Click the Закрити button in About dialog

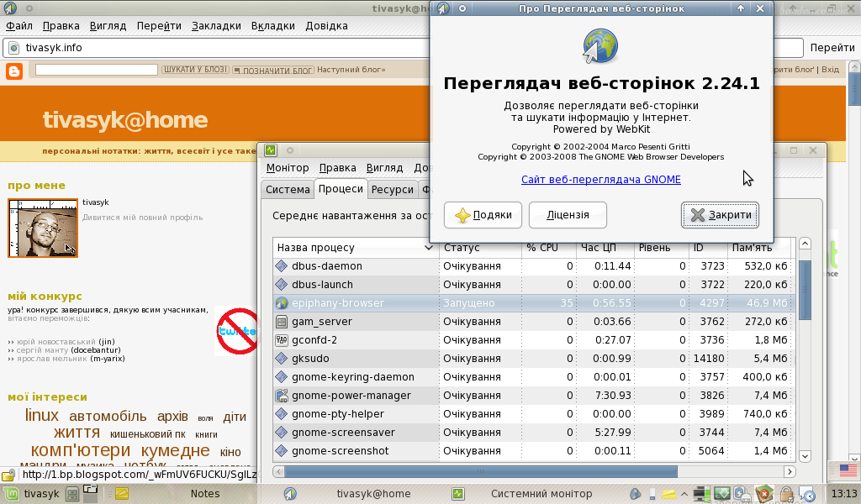(x=720, y=215)
